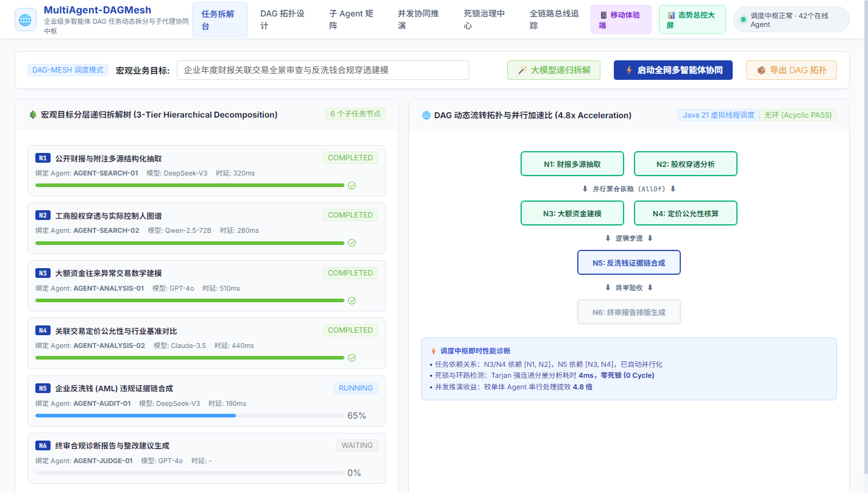This screenshot has width=868, height=493.
Task: Click the N5 task progress bar at 65%
Action: coord(190,416)
